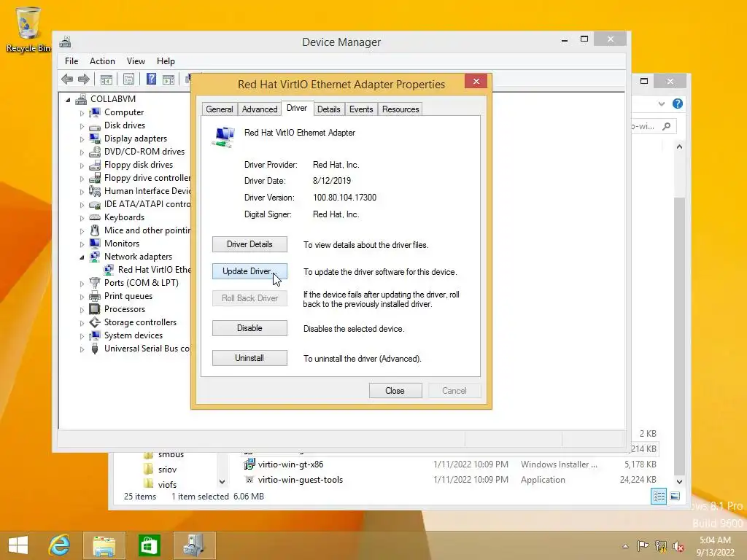Image resolution: width=747 pixels, height=560 pixels.
Task: Select the sriov folder in Explorer tree
Action: pos(167,470)
